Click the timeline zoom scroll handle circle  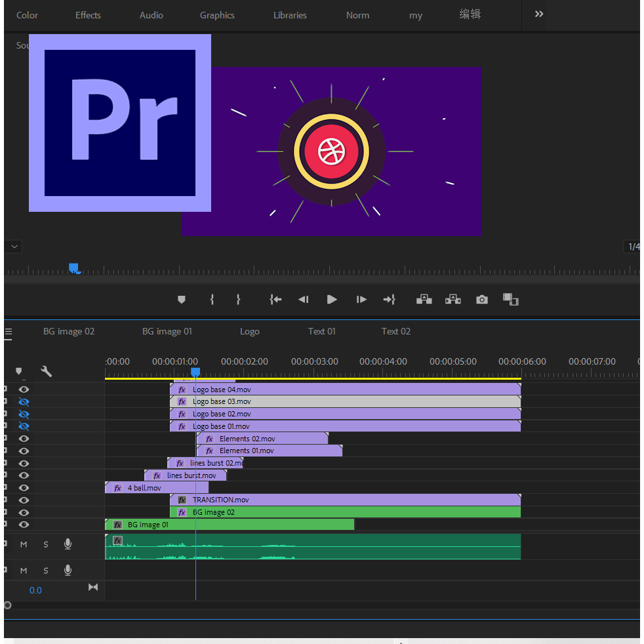(x=7, y=605)
